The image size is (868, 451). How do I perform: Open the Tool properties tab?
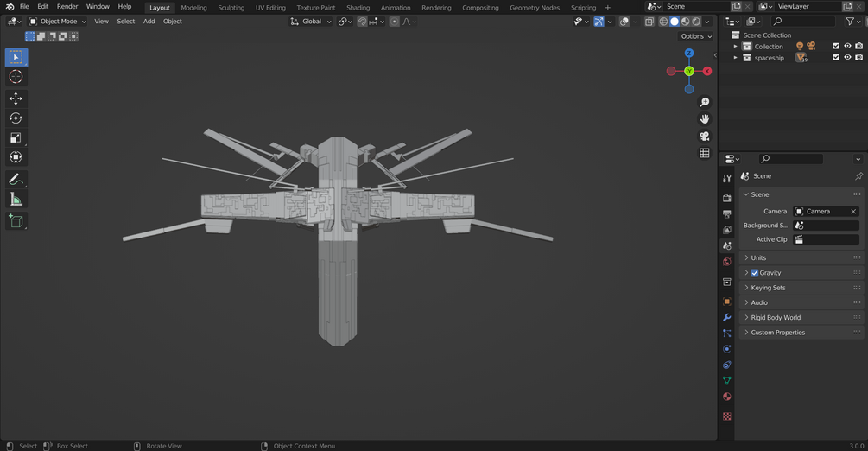pyautogui.click(x=727, y=178)
